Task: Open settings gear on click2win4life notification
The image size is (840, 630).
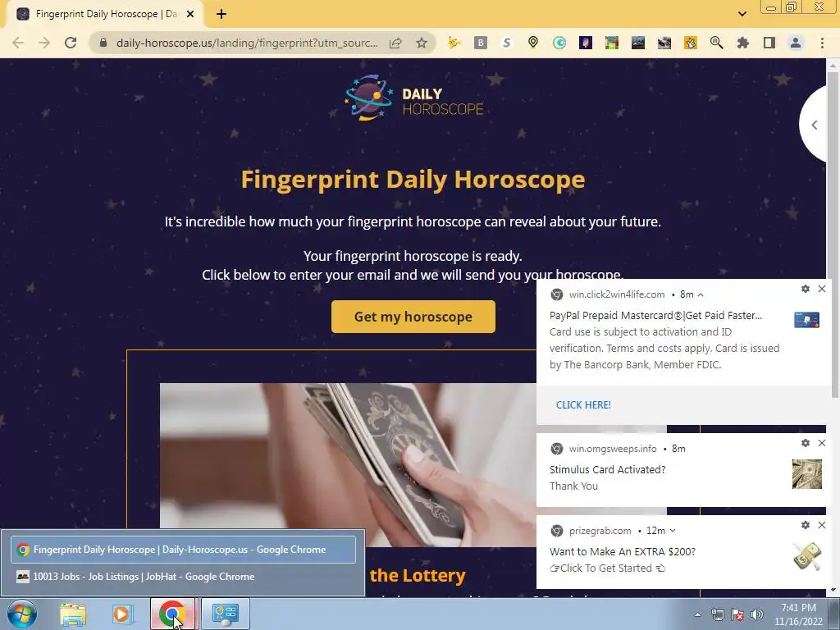Action: pos(806,289)
